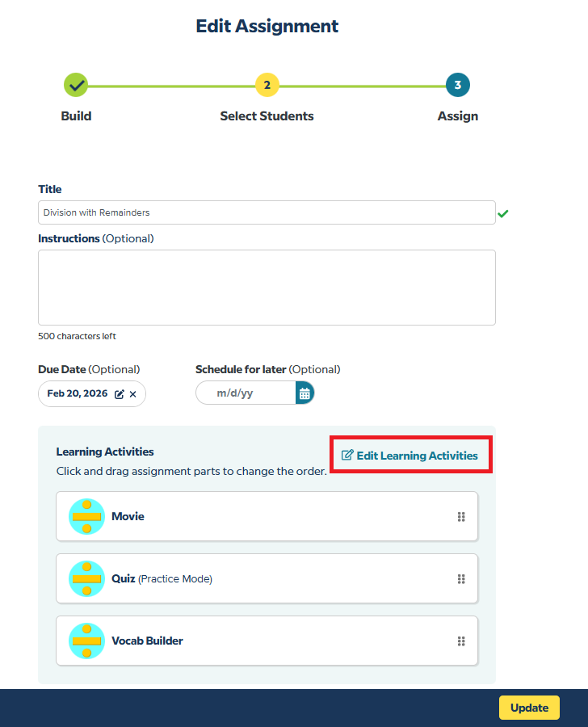Click the Schedule for later date field
This screenshot has height=727, width=588.
click(x=245, y=393)
